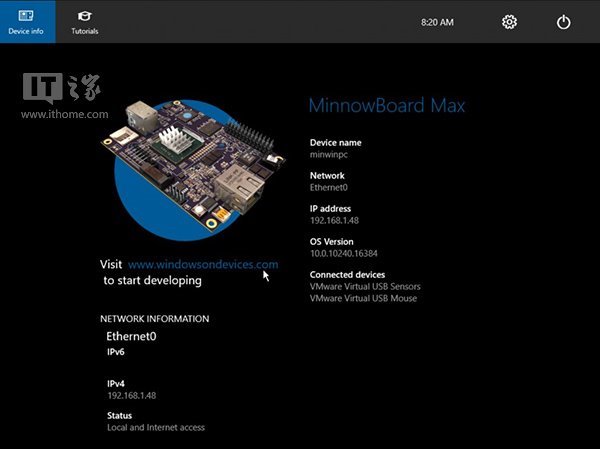Open the www.windowsondevices.com link
Screen dimensions: 600x449
(x=203, y=264)
